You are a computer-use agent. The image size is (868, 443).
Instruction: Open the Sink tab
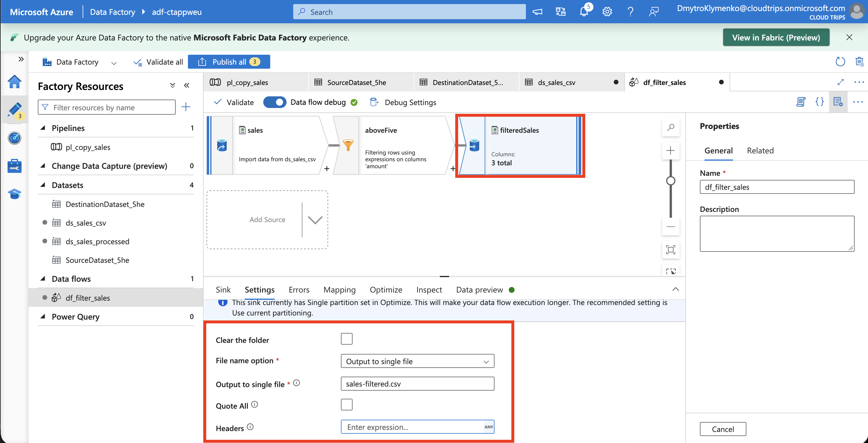pyautogui.click(x=223, y=290)
